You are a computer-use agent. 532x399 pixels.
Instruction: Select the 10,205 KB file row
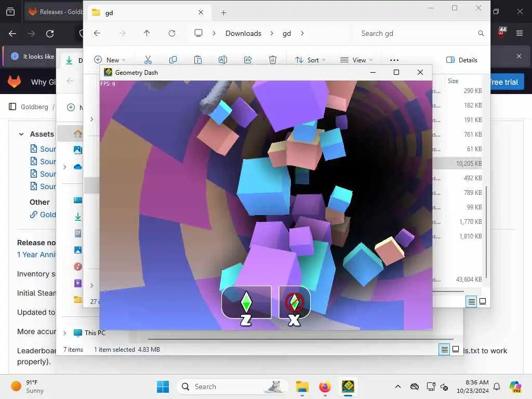coord(458,164)
